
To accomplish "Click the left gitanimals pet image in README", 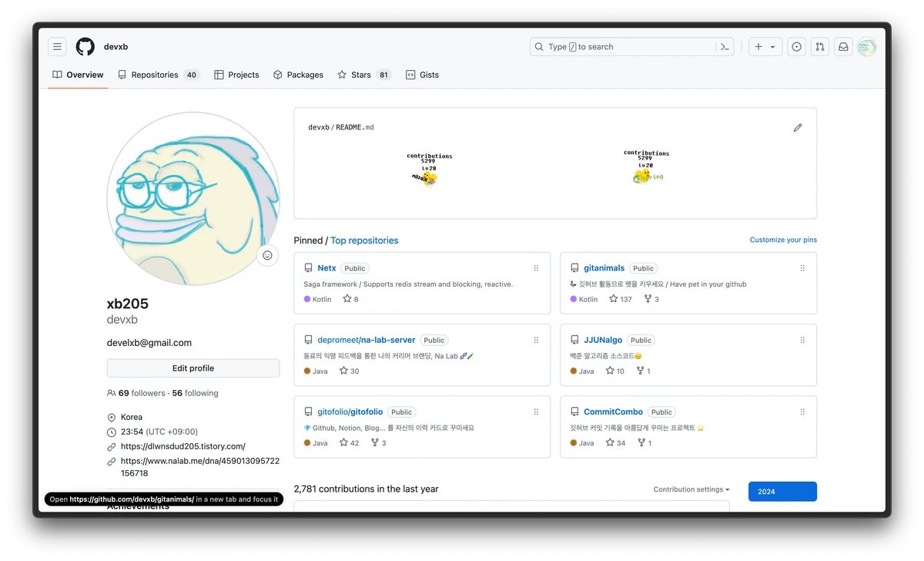I will pos(429,169).
